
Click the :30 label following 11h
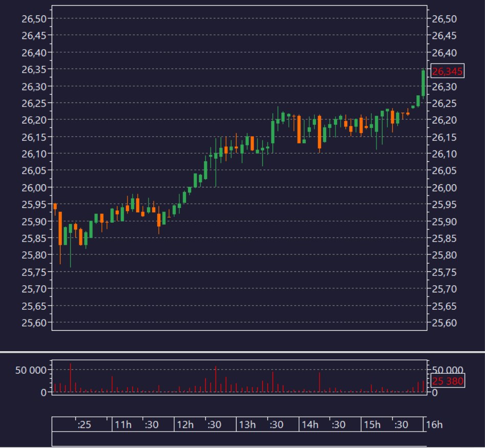coord(152,425)
